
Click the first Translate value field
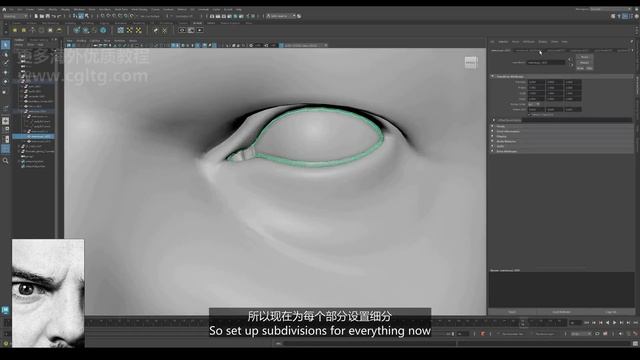tap(536, 82)
